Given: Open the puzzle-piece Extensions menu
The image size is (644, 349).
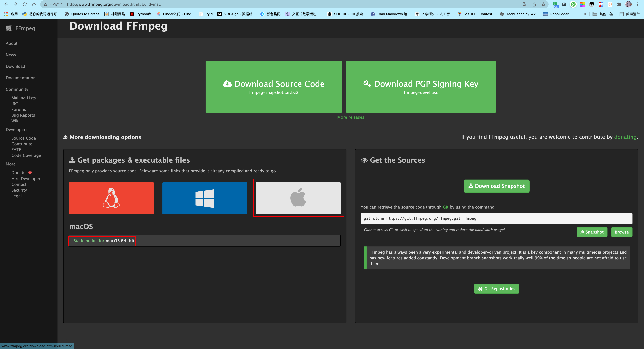Looking at the screenshot, I should tap(619, 4).
